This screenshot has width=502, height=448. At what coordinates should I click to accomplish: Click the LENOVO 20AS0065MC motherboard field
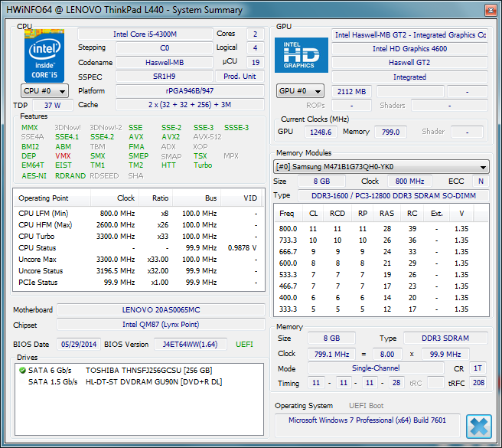[161, 310]
